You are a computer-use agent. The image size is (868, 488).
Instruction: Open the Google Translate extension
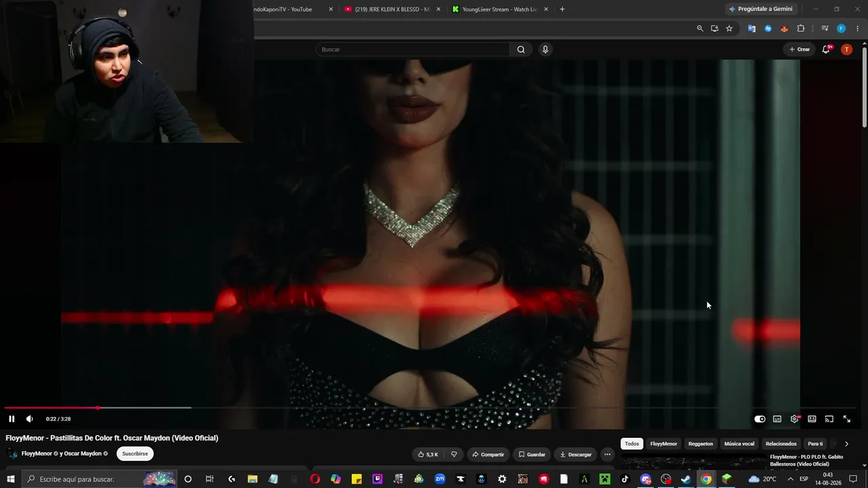751,28
